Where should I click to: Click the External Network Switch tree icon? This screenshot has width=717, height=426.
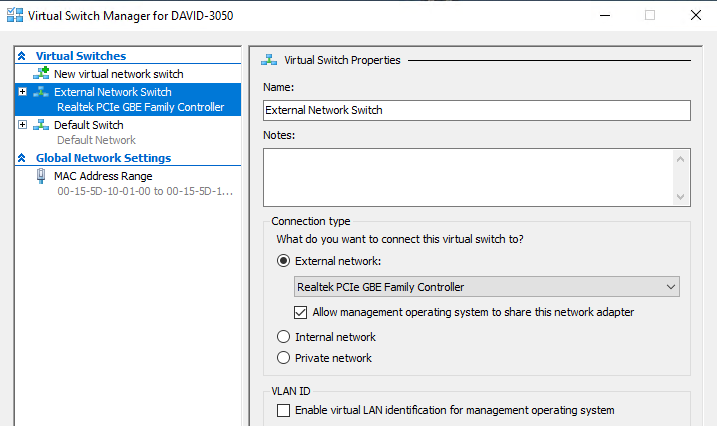[41, 92]
